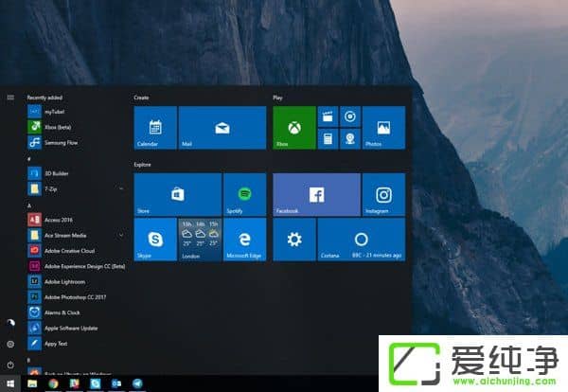This screenshot has width=568, height=392.
Task: Launch Access 2016 from the app list
Action: tap(76, 220)
